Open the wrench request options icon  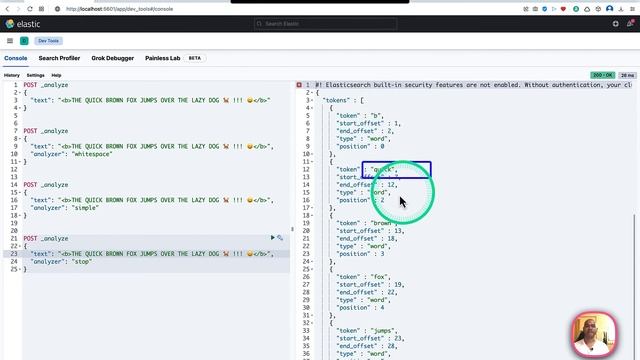click(280, 238)
